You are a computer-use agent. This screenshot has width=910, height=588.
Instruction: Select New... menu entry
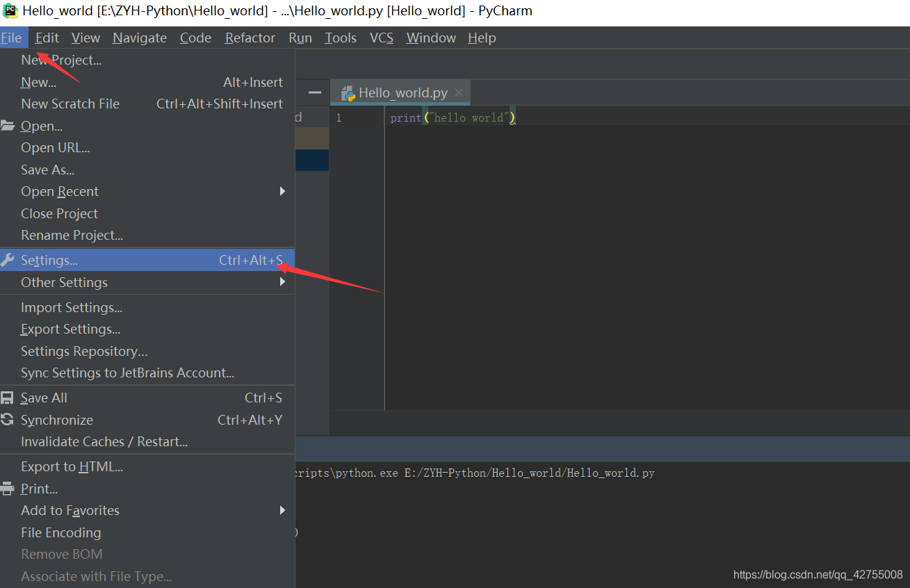147,82
